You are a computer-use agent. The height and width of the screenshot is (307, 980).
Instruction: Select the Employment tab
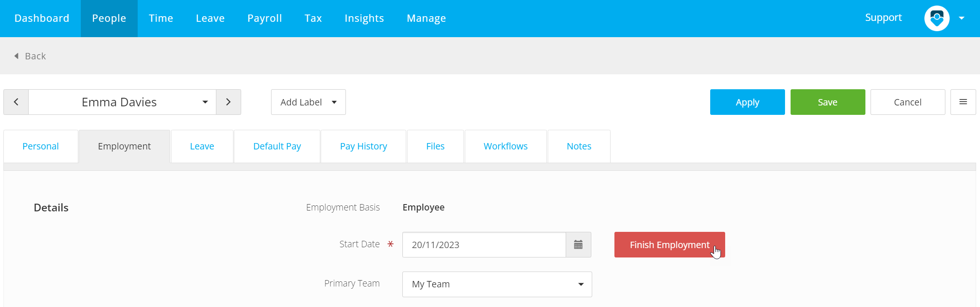pos(124,146)
